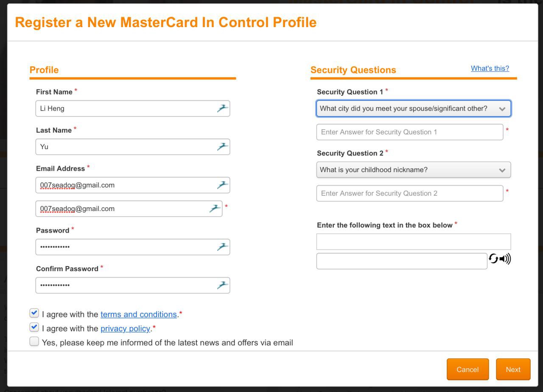Open Security Question 2 dropdown
The height and width of the screenshot is (392, 543).
pyautogui.click(x=414, y=170)
